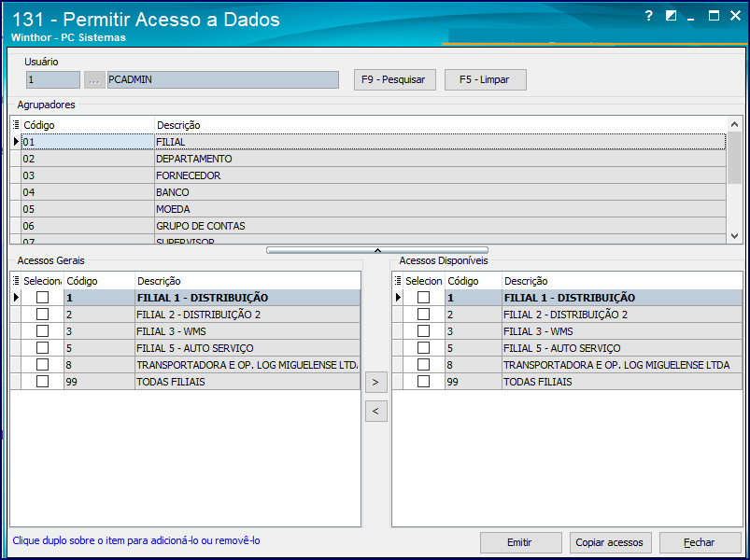The height and width of the screenshot is (560, 750).
Task: Move item with the left arrow button
Action: click(376, 411)
